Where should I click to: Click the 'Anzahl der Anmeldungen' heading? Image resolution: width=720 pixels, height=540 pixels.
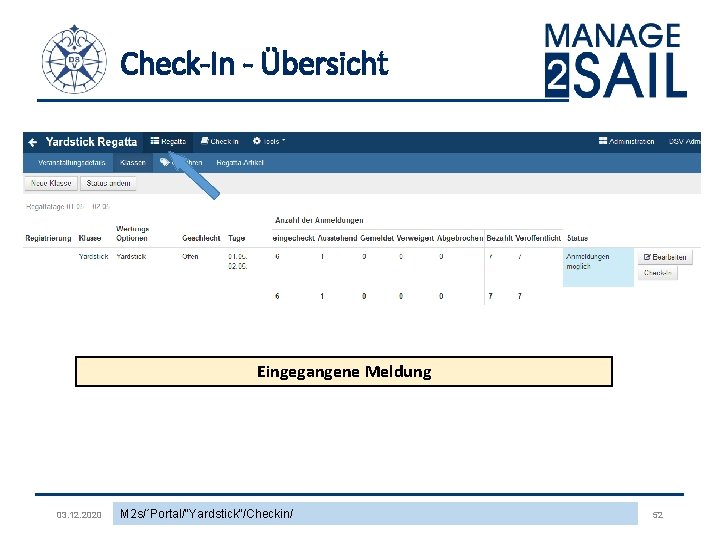pyautogui.click(x=319, y=220)
